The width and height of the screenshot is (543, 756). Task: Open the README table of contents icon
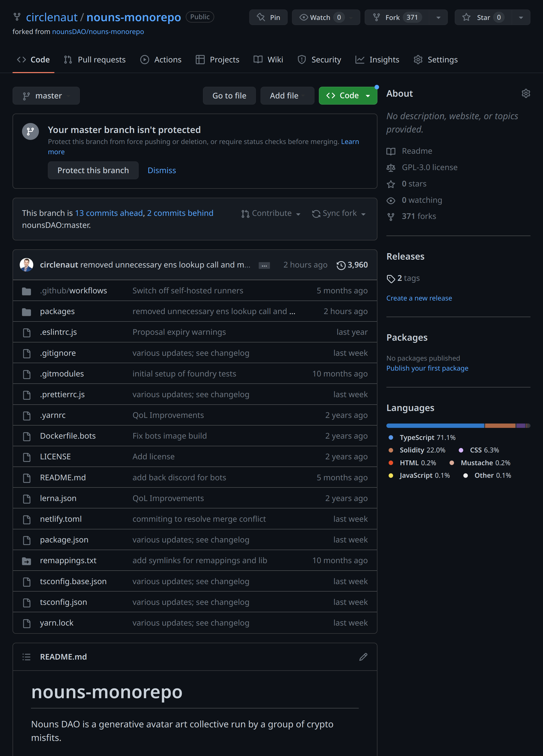coord(26,657)
